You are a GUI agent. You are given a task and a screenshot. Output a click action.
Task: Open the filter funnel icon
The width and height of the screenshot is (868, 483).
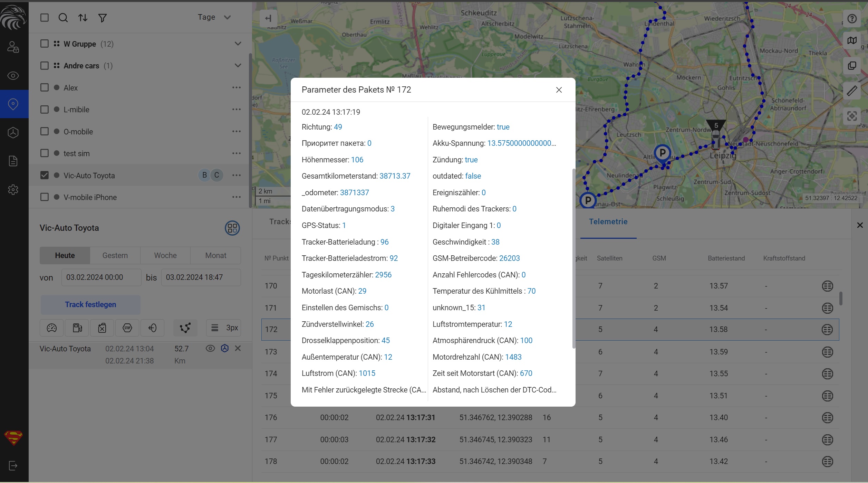pyautogui.click(x=103, y=18)
